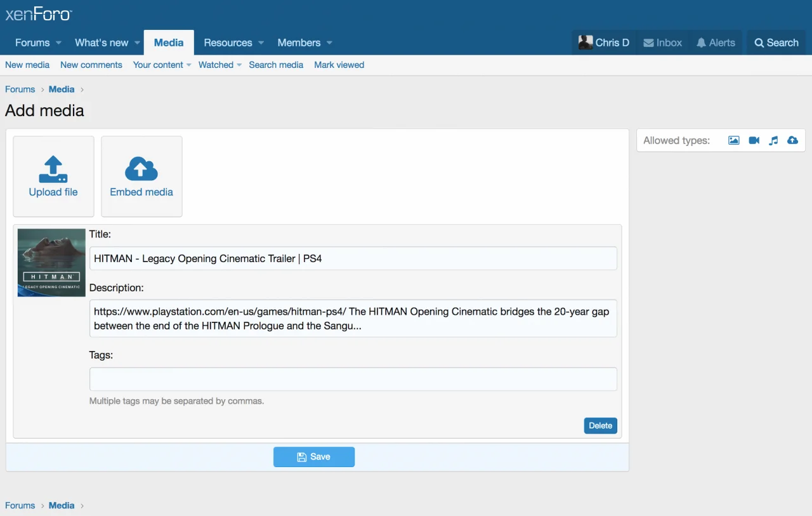Open the Watched dropdown arrow
Image resolution: width=812 pixels, height=516 pixels.
(239, 65)
